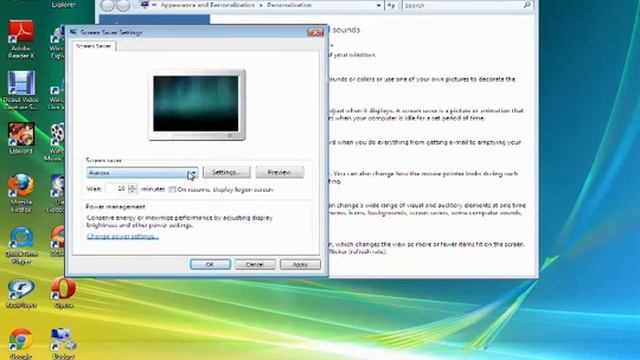Confirm with the OK button
This screenshot has height=360, width=640.
coord(210,264)
